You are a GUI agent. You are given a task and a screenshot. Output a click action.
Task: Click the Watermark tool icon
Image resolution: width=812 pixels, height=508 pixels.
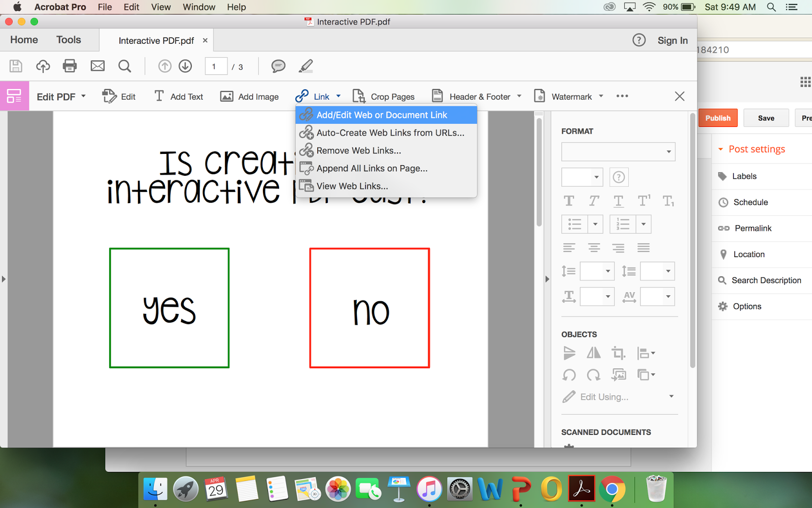[539, 96]
